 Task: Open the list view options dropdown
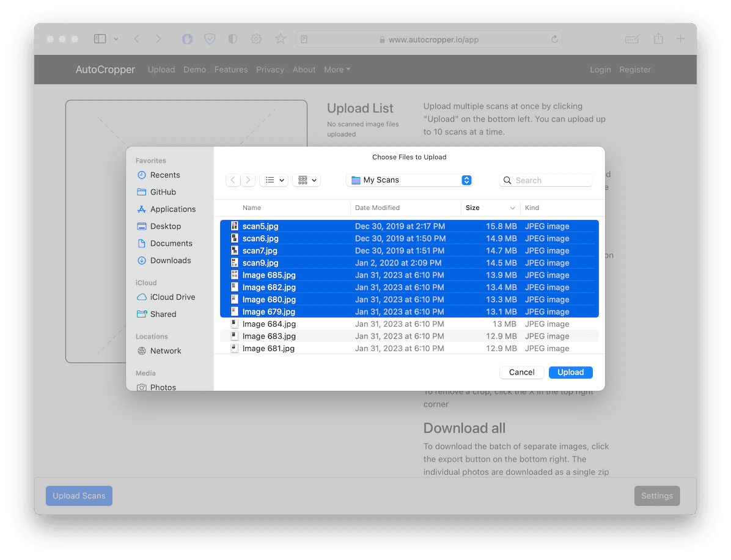273,180
